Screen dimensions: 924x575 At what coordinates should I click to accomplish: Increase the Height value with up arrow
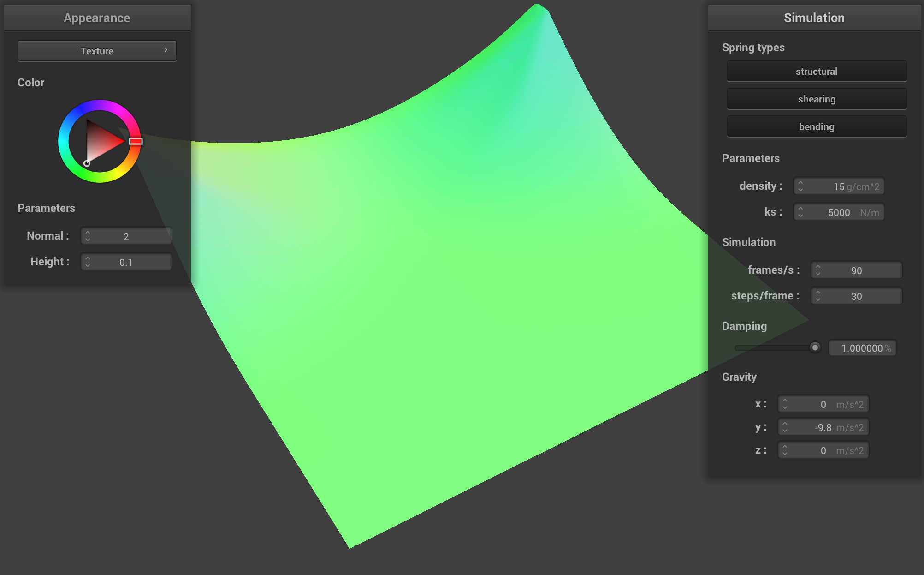tap(88, 258)
